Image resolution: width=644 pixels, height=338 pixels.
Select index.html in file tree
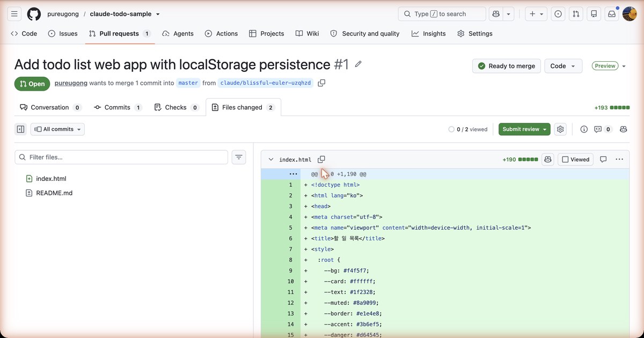pyautogui.click(x=51, y=179)
